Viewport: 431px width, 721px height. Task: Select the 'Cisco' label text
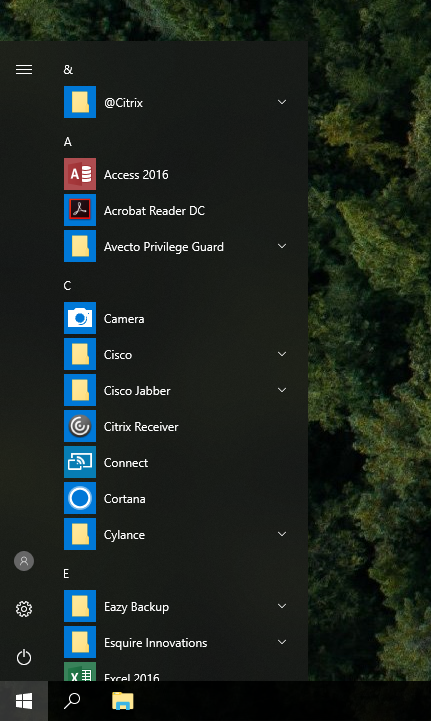[x=118, y=355]
